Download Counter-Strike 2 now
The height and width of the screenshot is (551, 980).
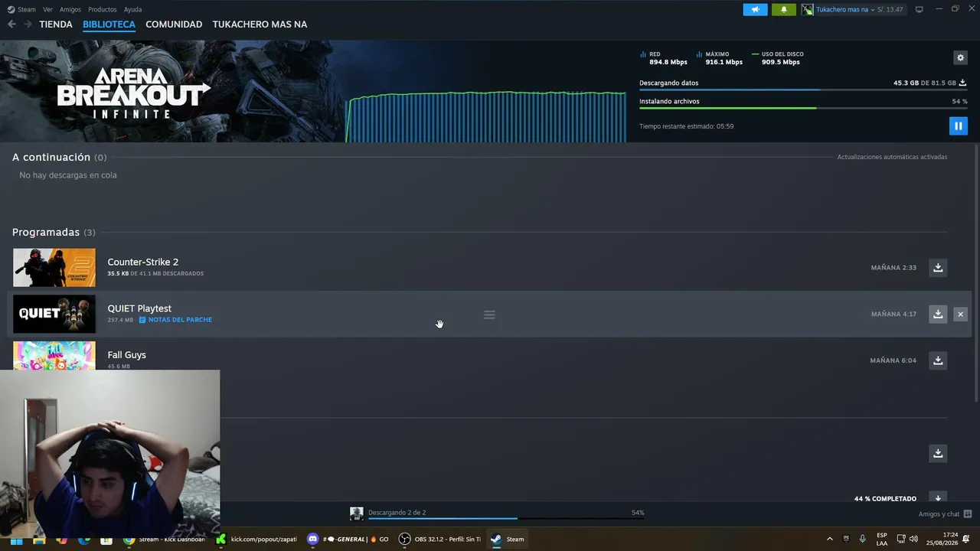(x=938, y=267)
